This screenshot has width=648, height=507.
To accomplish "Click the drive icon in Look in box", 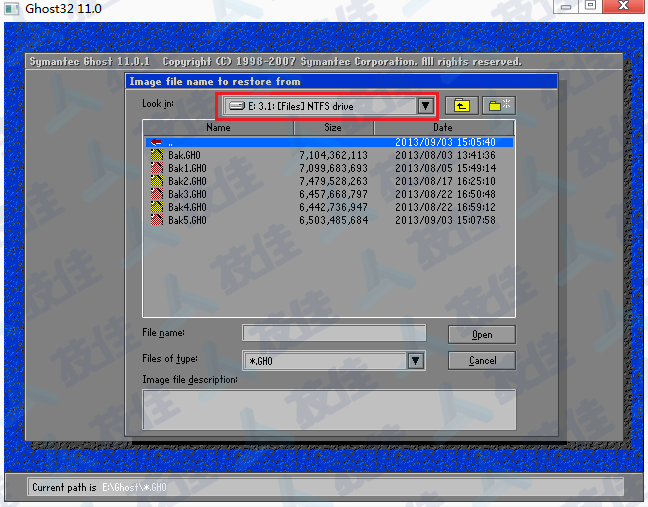I will pyautogui.click(x=237, y=106).
